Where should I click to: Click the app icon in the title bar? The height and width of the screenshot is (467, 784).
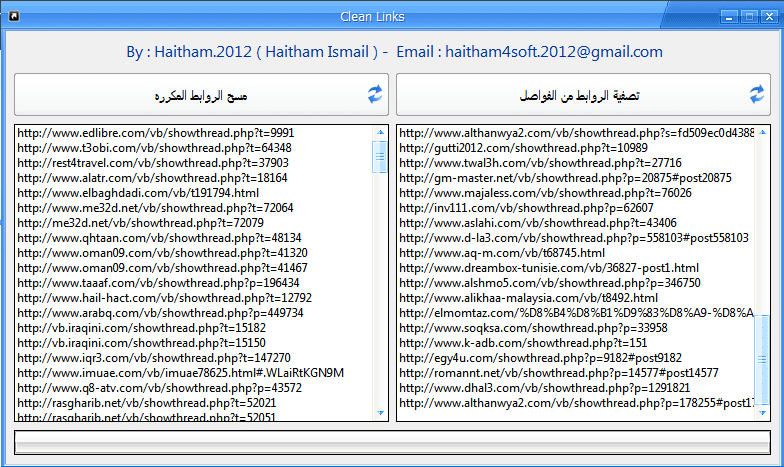(14, 16)
